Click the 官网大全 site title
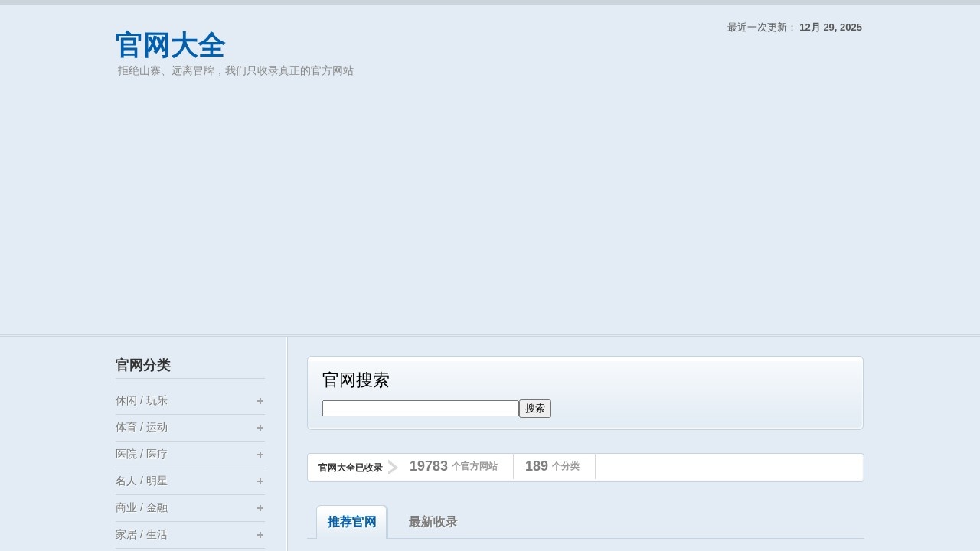This screenshot has height=551, width=980. click(170, 45)
